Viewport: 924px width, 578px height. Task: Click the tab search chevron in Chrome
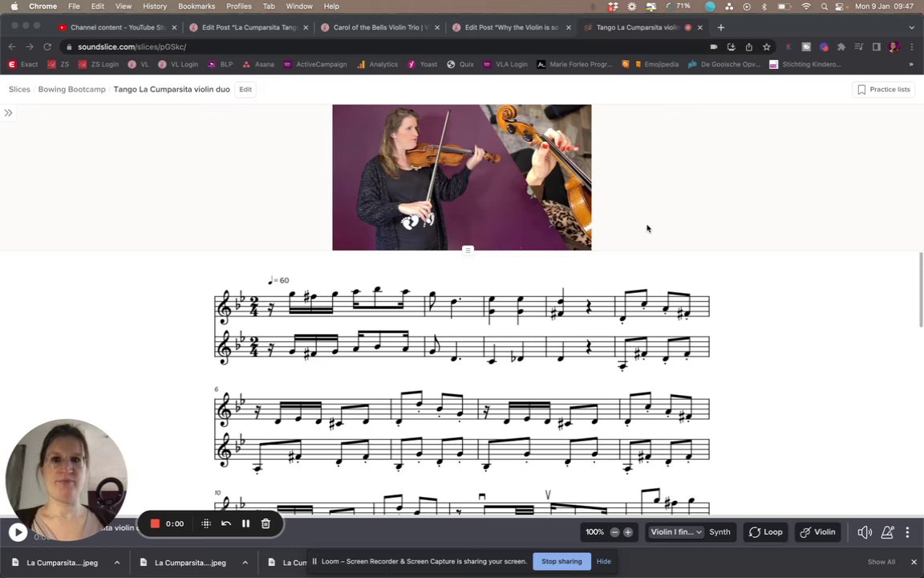pyautogui.click(x=912, y=27)
